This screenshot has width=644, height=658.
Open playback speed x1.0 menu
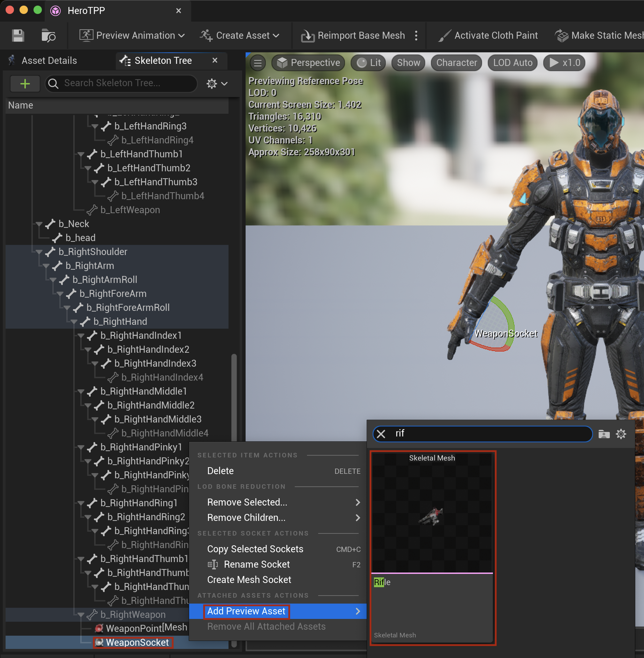click(564, 63)
